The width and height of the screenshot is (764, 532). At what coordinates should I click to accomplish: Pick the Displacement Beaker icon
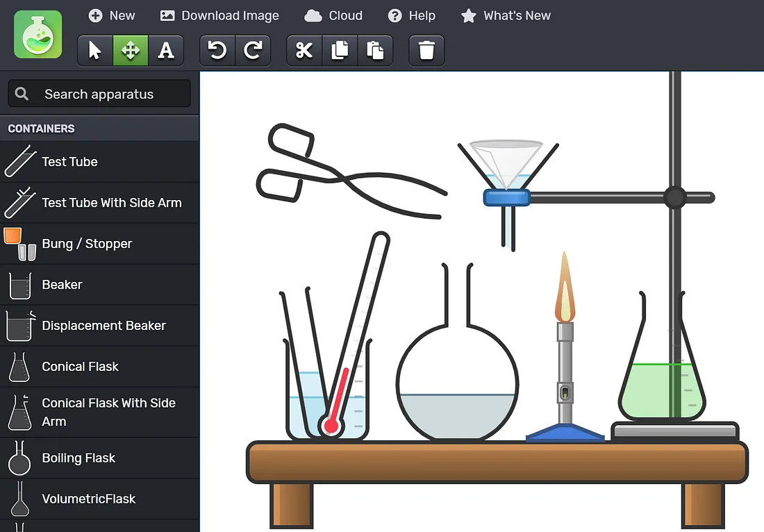pyautogui.click(x=21, y=326)
